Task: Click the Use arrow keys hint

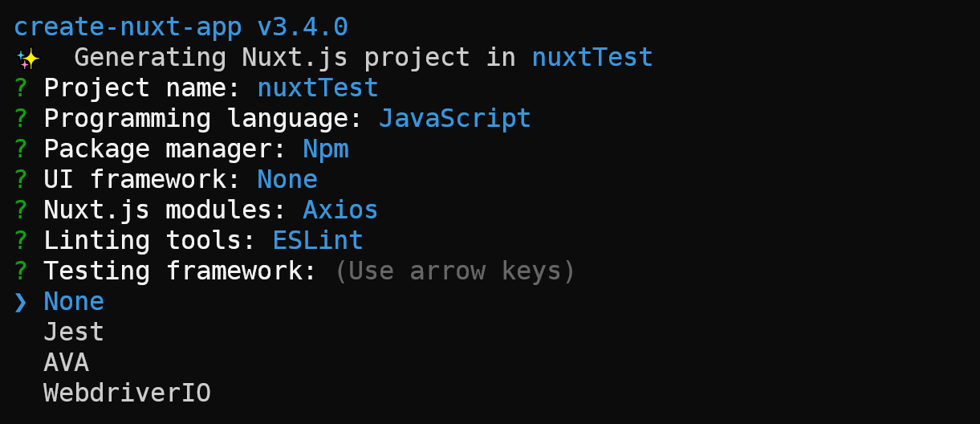Action: click(x=455, y=271)
